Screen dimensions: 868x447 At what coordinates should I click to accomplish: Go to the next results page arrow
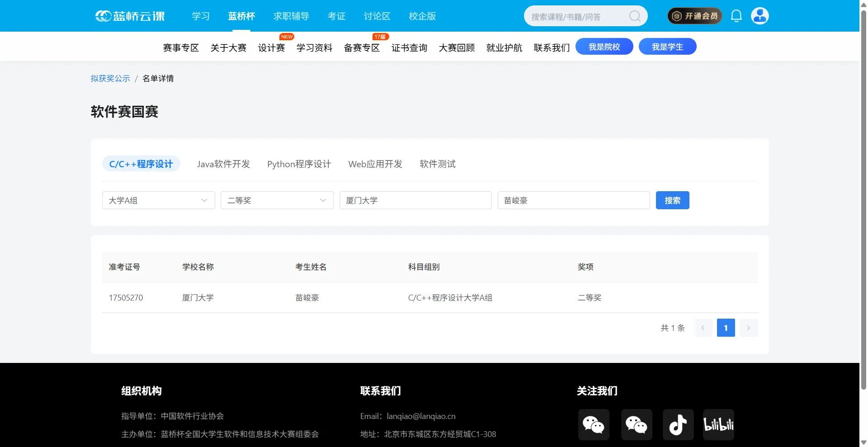[x=749, y=328]
